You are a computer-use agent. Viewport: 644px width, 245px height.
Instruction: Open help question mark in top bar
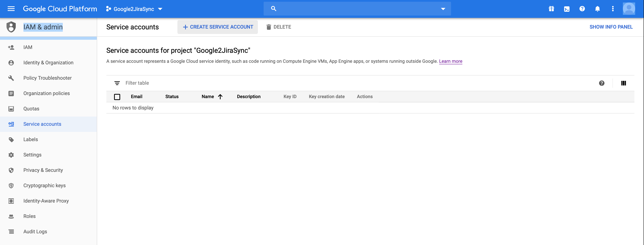click(x=582, y=9)
